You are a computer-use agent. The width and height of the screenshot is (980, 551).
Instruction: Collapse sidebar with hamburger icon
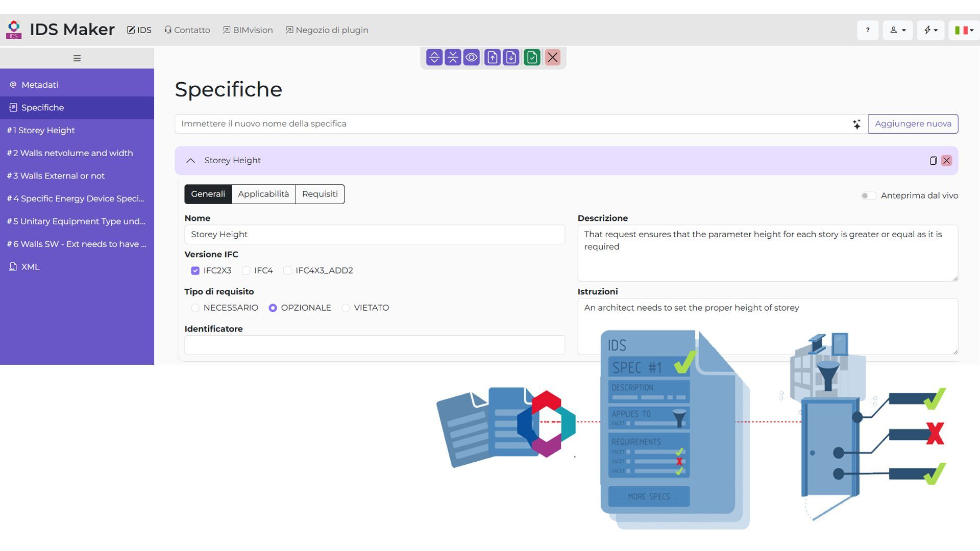pyautogui.click(x=77, y=58)
